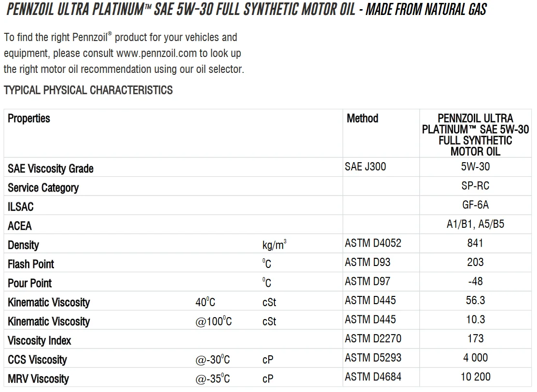This screenshot has width=537, height=392.
Task: Click the SAE J300 method cell
Action: (x=365, y=167)
